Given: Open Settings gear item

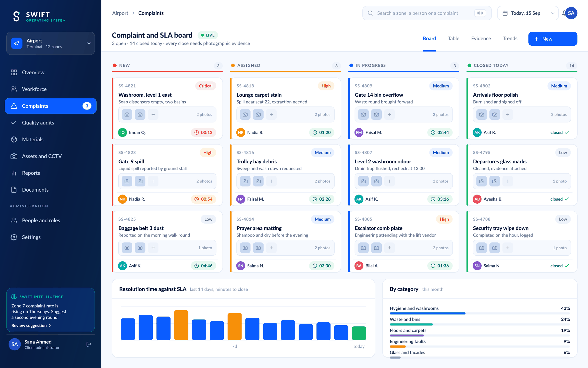Looking at the screenshot, I should (x=50, y=237).
